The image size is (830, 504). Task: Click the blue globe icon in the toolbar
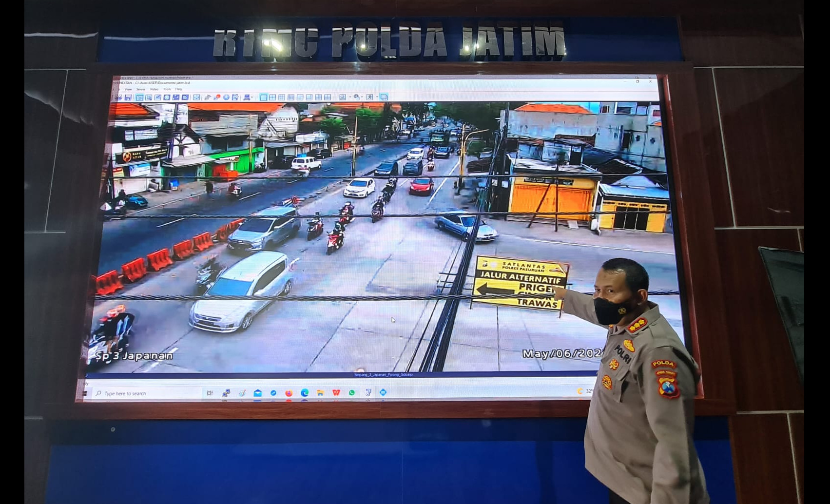pyautogui.click(x=226, y=97)
